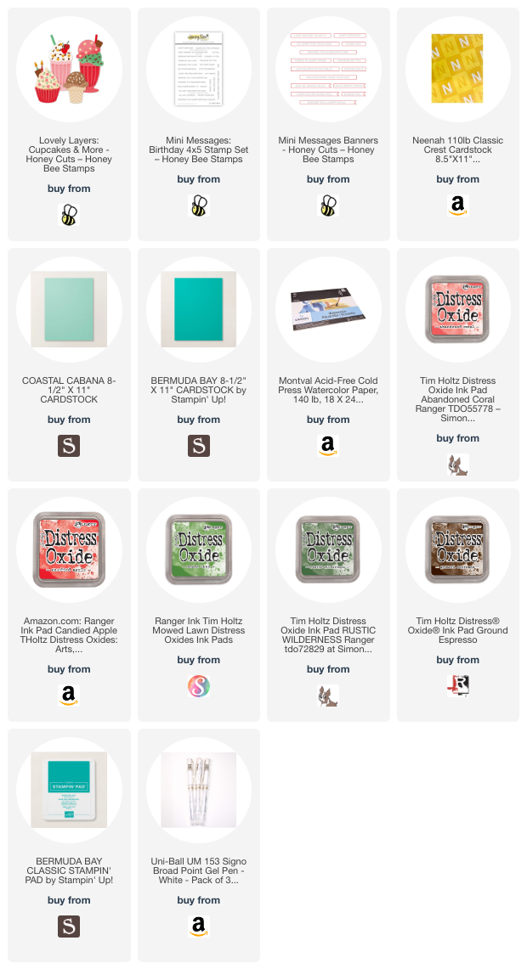527x980 pixels.
Task: Click the Mini Messages Banners die thumbnail
Action: pos(328,69)
